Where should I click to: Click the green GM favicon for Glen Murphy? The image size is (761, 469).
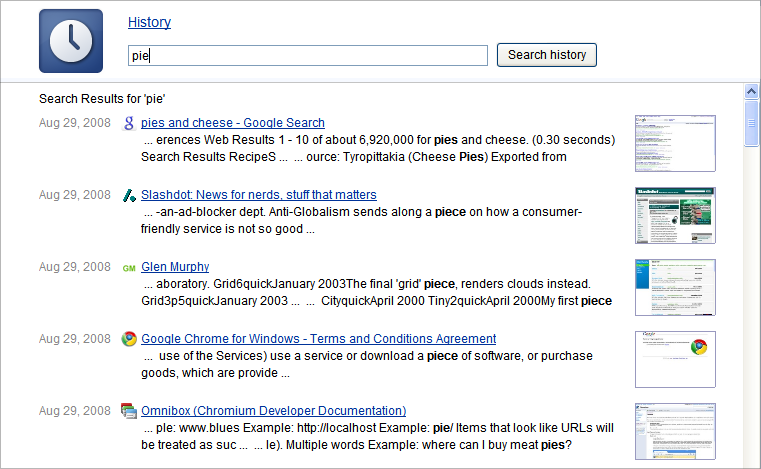click(x=129, y=268)
